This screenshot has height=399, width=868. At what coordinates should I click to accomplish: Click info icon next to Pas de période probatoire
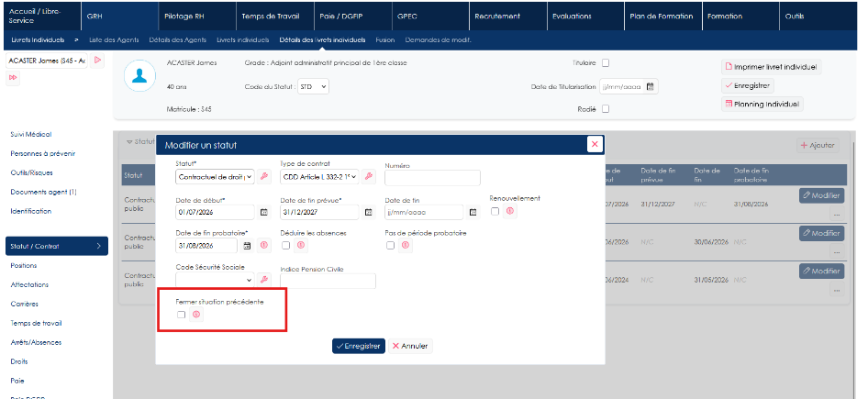pyautogui.click(x=406, y=245)
